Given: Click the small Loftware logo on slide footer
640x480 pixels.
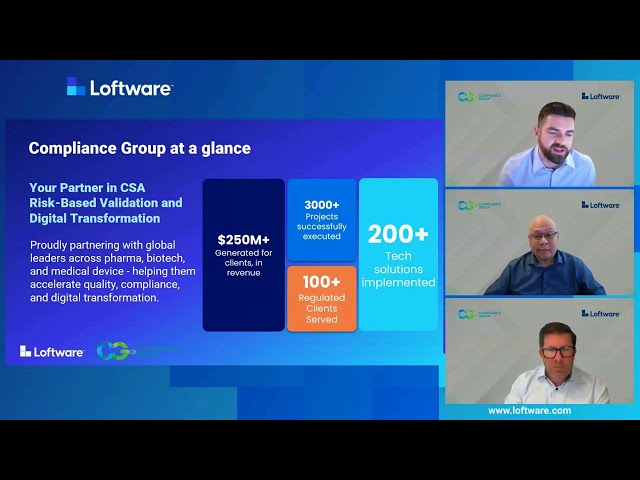Looking at the screenshot, I should click(x=52, y=351).
